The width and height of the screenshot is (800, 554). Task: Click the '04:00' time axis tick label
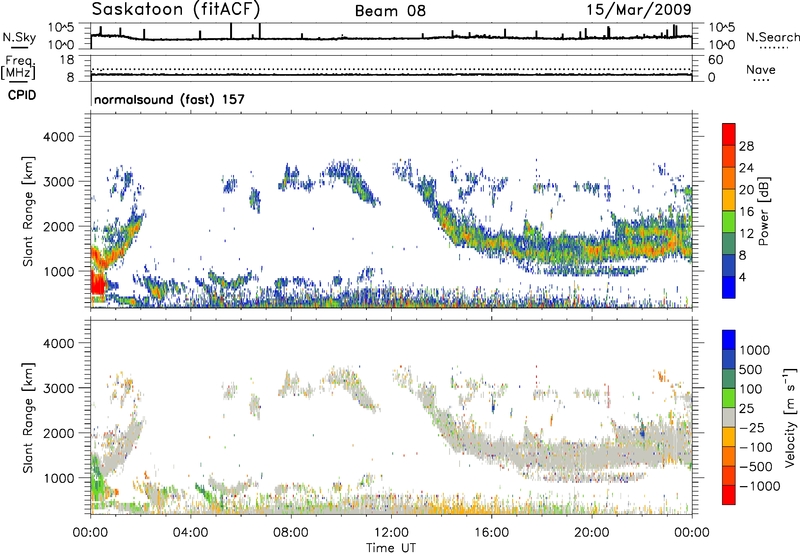pyautogui.click(x=191, y=533)
